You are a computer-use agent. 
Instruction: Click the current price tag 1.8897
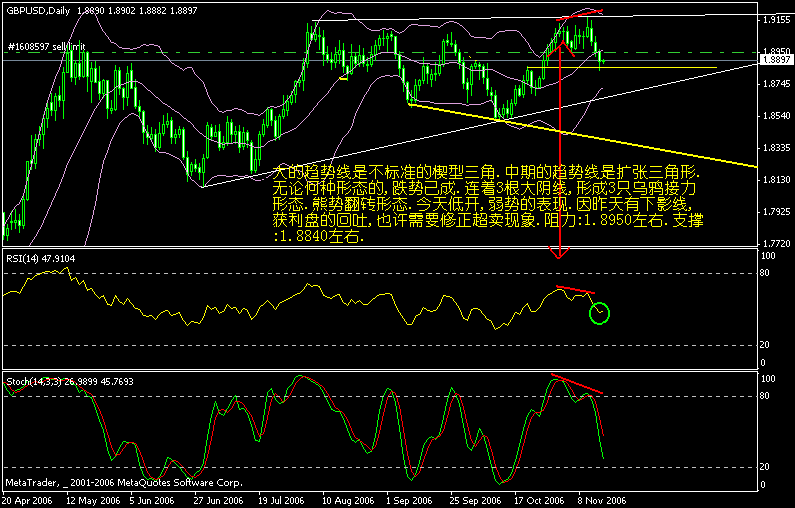(x=777, y=60)
